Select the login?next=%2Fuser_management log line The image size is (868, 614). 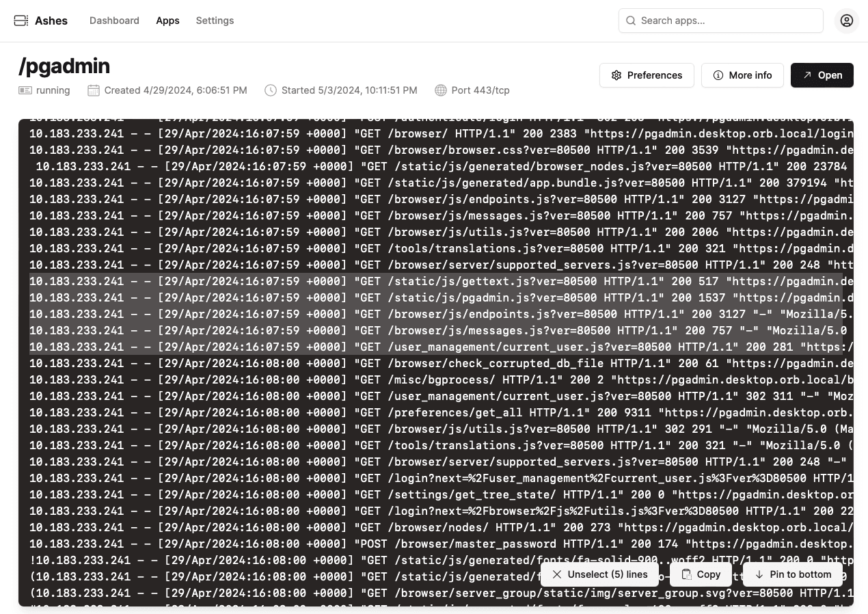point(436,478)
